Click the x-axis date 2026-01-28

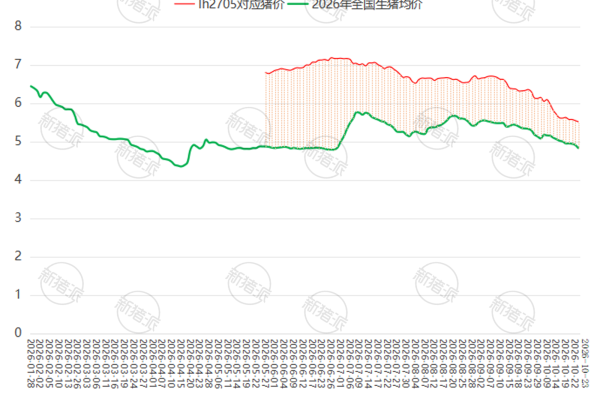coord(31,364)
